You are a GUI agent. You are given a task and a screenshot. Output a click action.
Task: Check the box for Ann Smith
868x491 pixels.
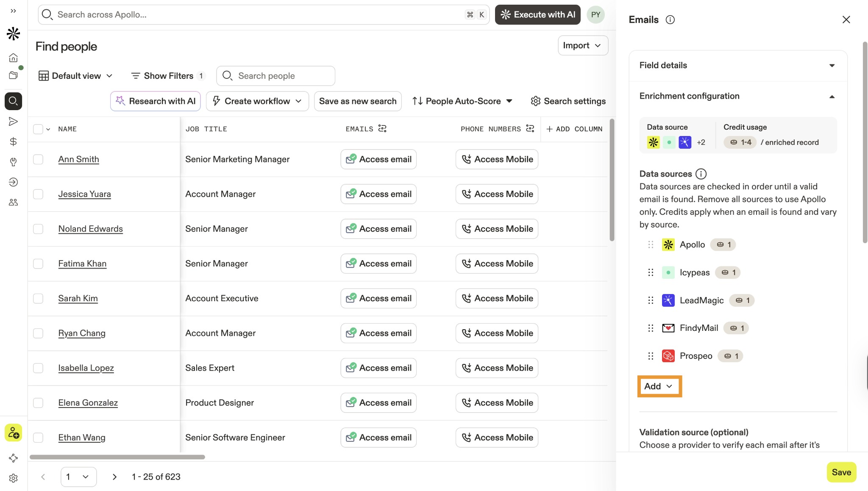38,159
